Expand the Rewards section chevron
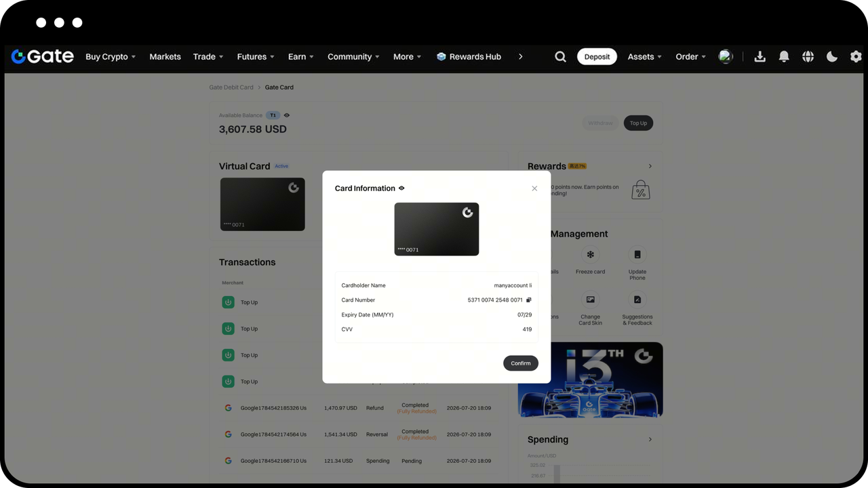The image size is (868, 488). pos(650,166)
